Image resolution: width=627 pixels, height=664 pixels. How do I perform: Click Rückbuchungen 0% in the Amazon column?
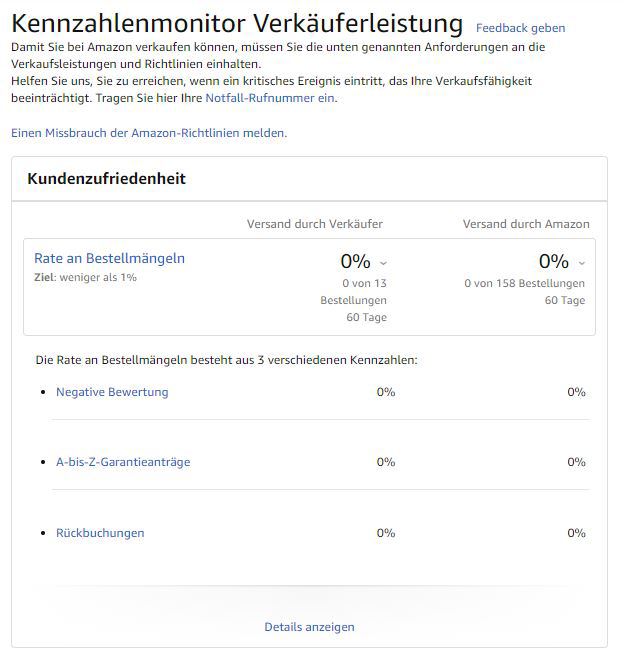pos(576,533)
